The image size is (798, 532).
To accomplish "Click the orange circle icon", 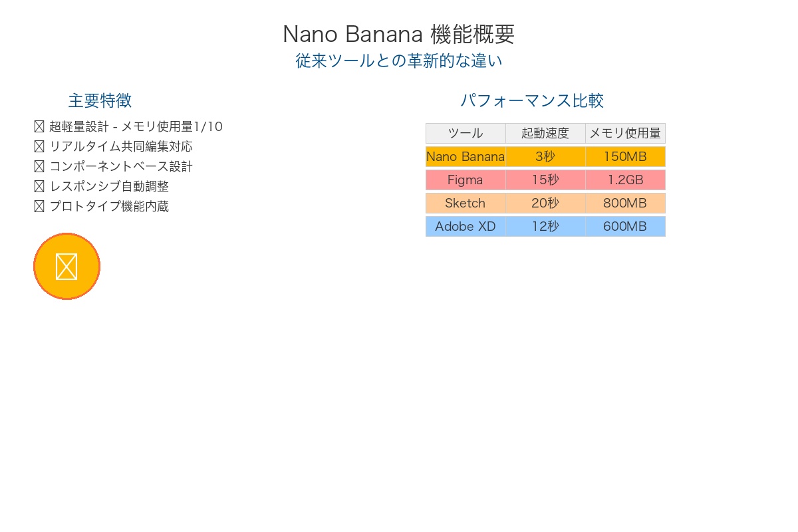I will coord(66,266).
